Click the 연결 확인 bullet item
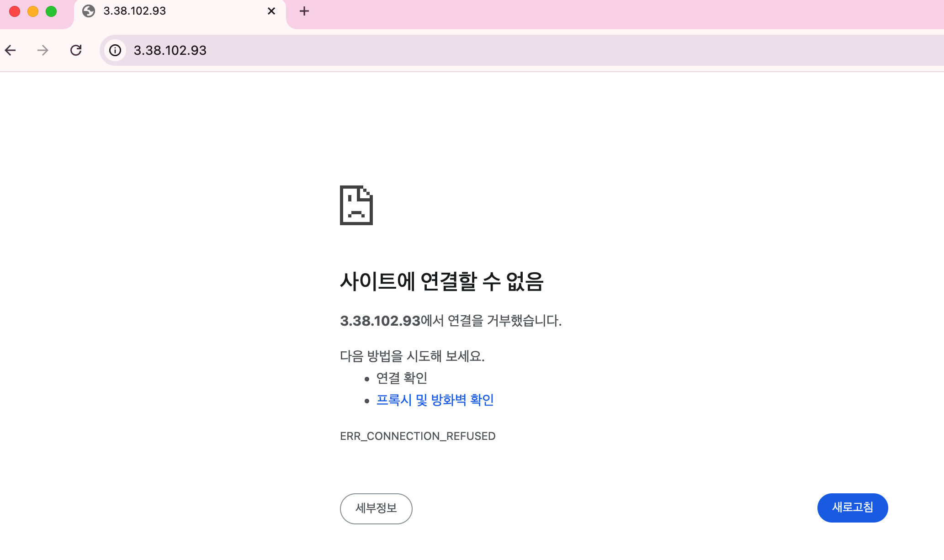 pyautogui.click(x=401, y=378)
